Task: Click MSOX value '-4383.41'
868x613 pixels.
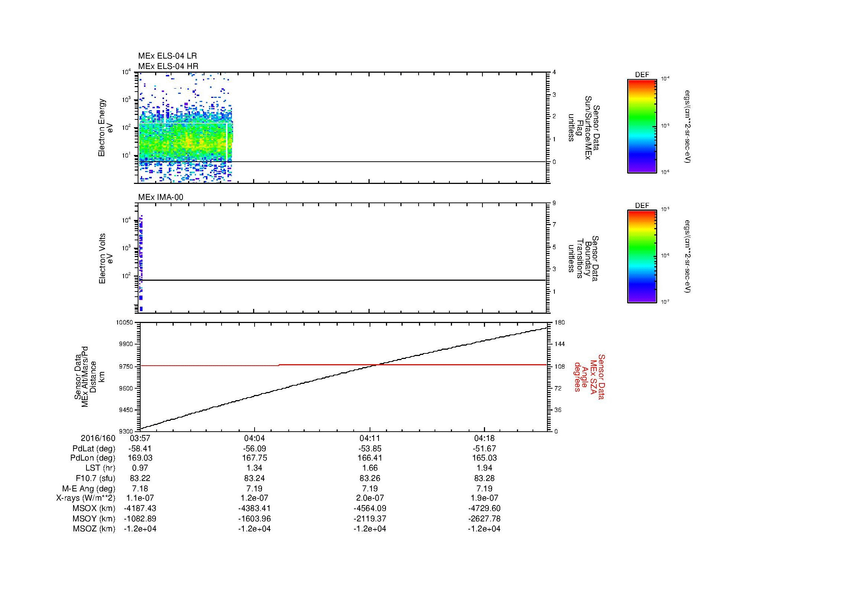Action: coord(255,508)
